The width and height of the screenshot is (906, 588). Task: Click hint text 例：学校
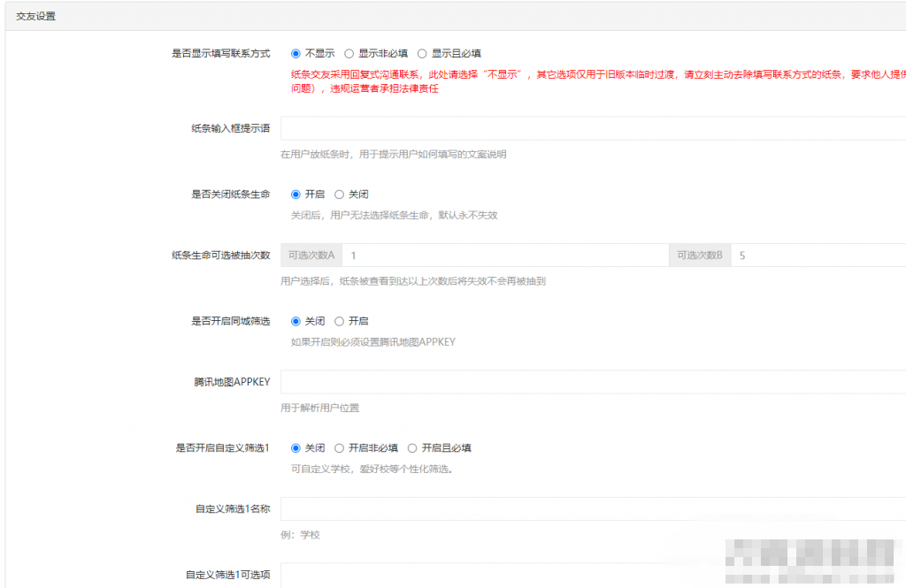[300, 535]
